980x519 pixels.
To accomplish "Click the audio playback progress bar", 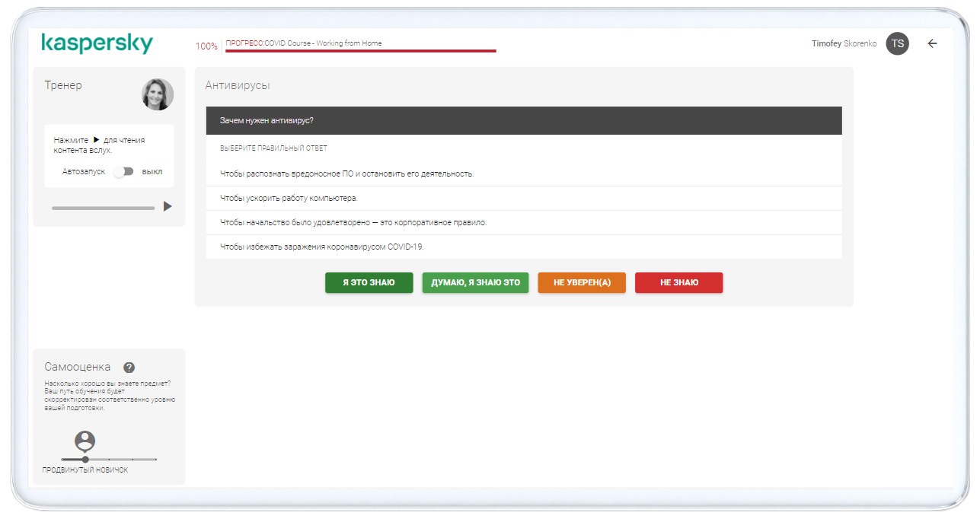I will click(x=103, y=208).
